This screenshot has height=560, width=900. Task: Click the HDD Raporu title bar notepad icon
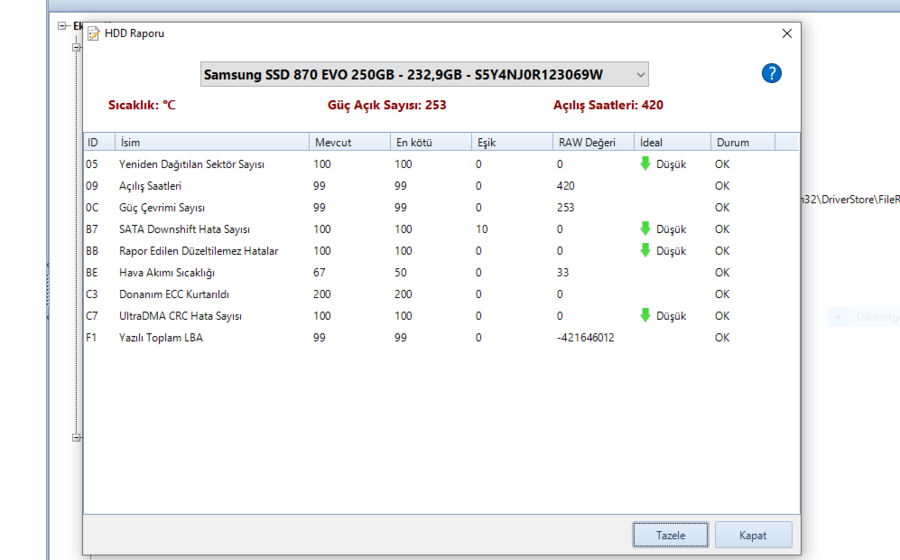93,34
